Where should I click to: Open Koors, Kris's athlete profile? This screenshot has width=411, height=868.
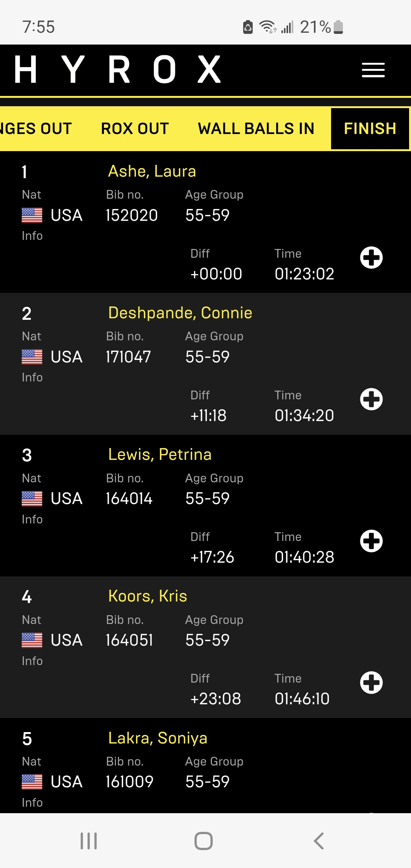pos(148,596)
